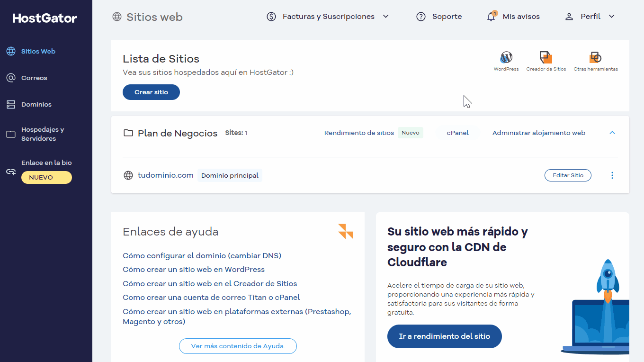
Task: Click the Otras herramientas icon
Action: coord(595,57)
